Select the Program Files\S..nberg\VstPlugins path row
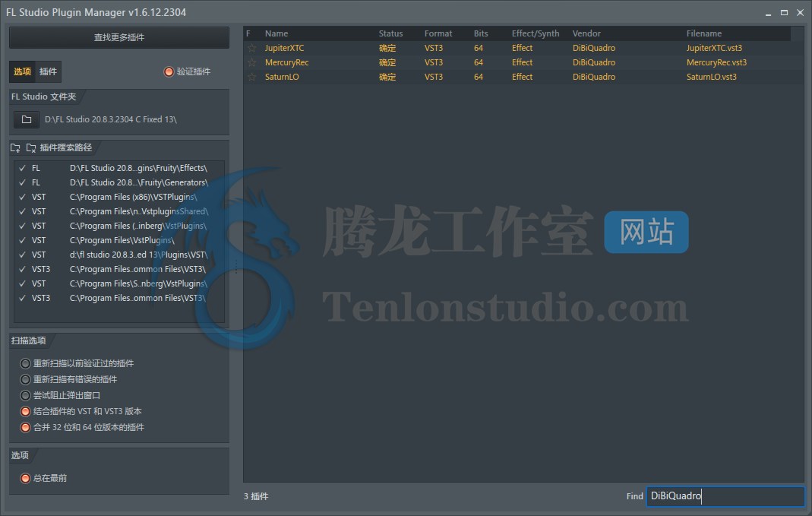 point(119,284)
